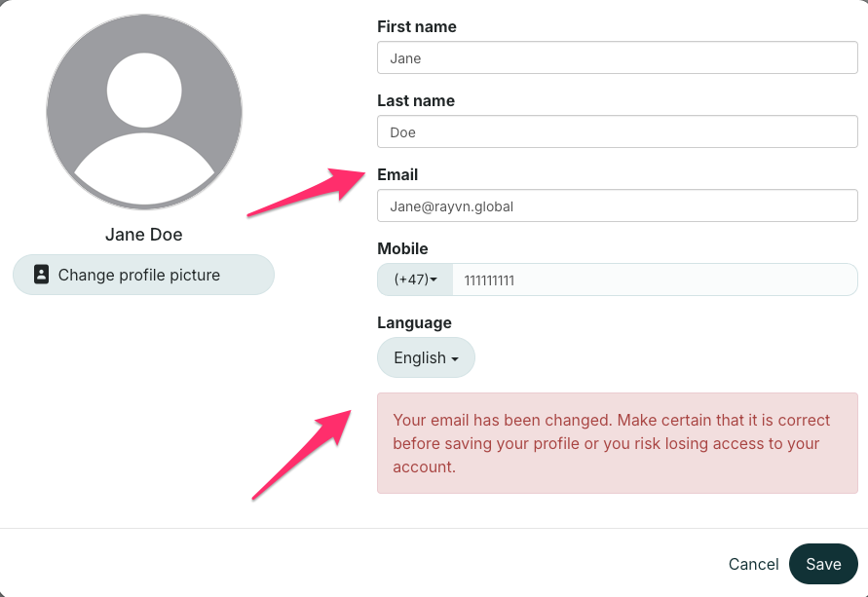Cancel the profile edit dialog

[x=753, y=564]
